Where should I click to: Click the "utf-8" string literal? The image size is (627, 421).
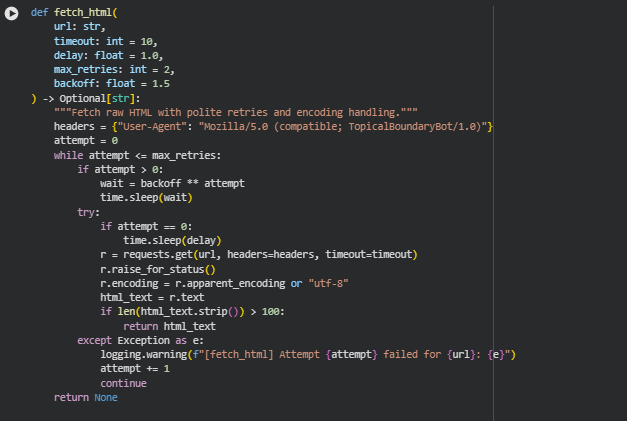[327, 283]
